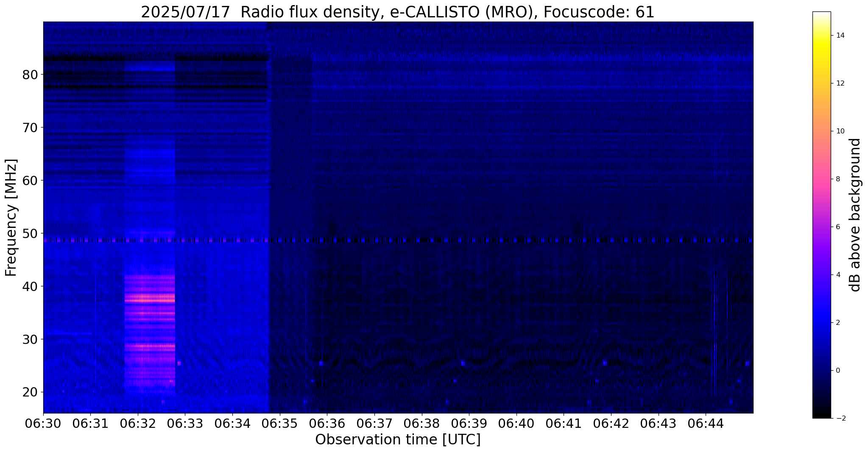Click the colorbar tick label 4
Viewport: 868px width, 452px height.
tap(837, 275)
